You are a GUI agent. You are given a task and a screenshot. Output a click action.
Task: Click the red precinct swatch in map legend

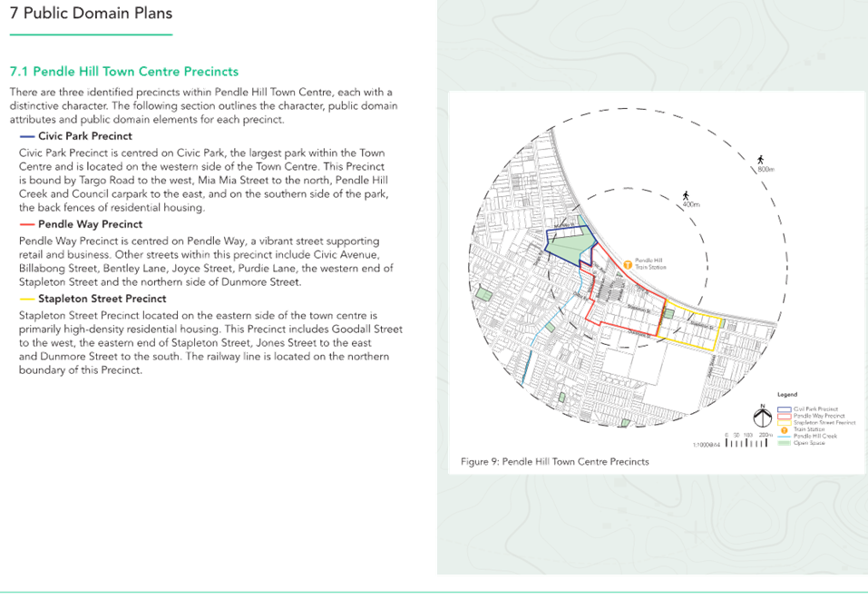(x=784, y=416)
